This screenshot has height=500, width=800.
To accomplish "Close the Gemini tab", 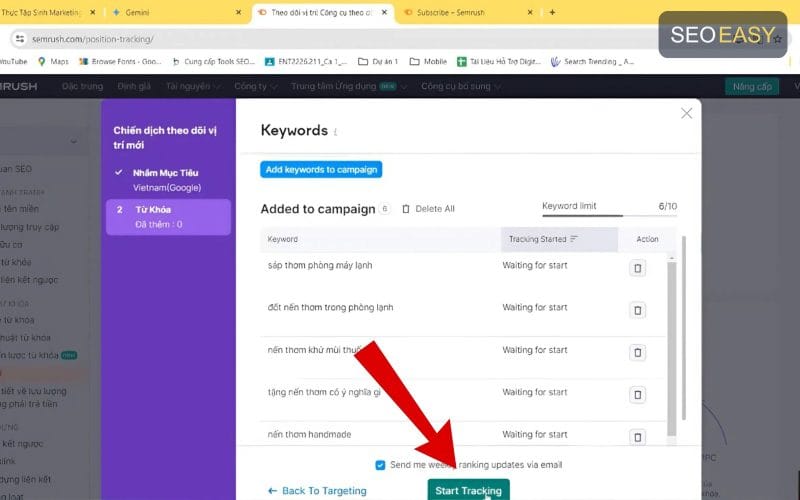I will pos(238,12).
